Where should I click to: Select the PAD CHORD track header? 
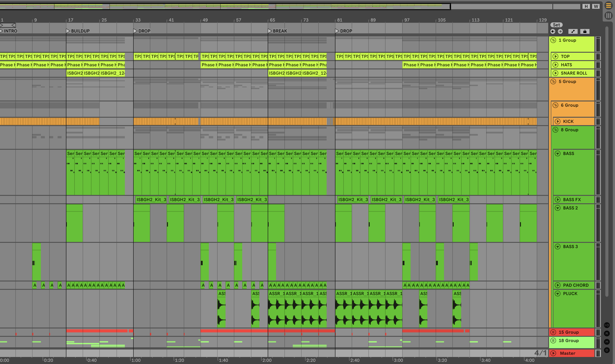(575, 285)
